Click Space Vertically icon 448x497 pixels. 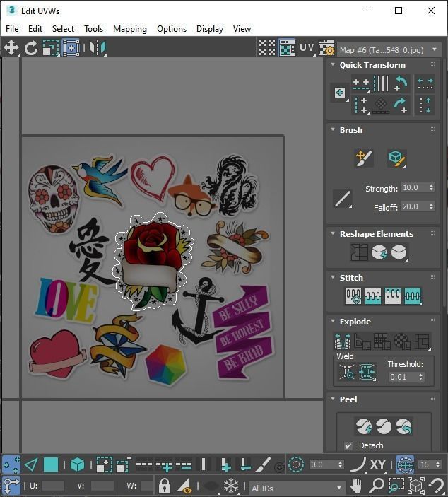click(x=425, y=105)
